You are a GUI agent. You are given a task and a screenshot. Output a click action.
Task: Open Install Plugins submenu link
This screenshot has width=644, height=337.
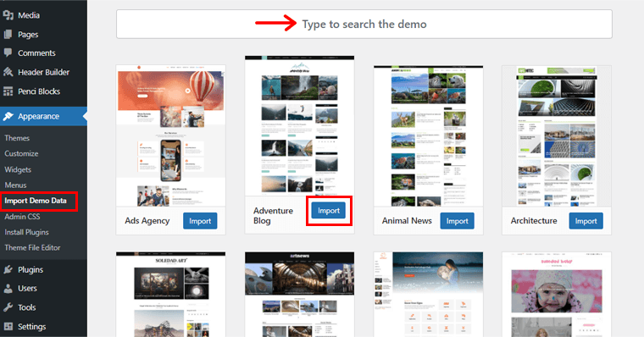pos(27,232)
